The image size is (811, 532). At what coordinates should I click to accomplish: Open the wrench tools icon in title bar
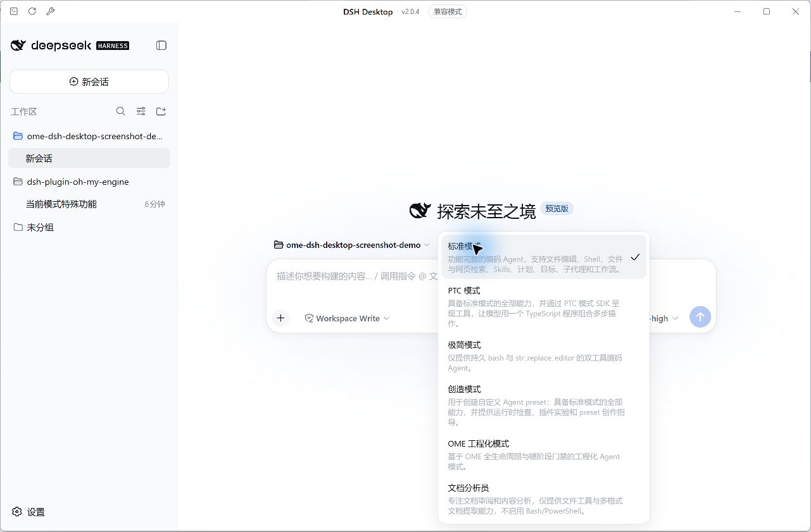pos(51,11)
